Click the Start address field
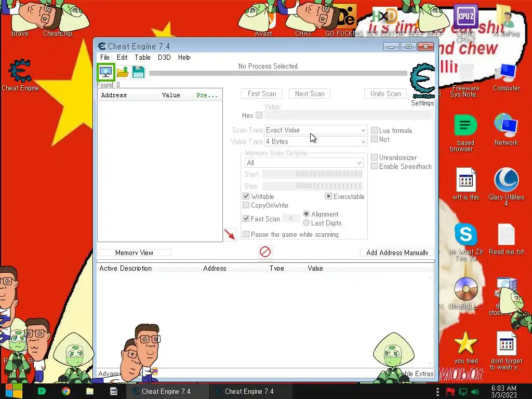This screenshot has height=399, width=532. (x=312, y=174)
